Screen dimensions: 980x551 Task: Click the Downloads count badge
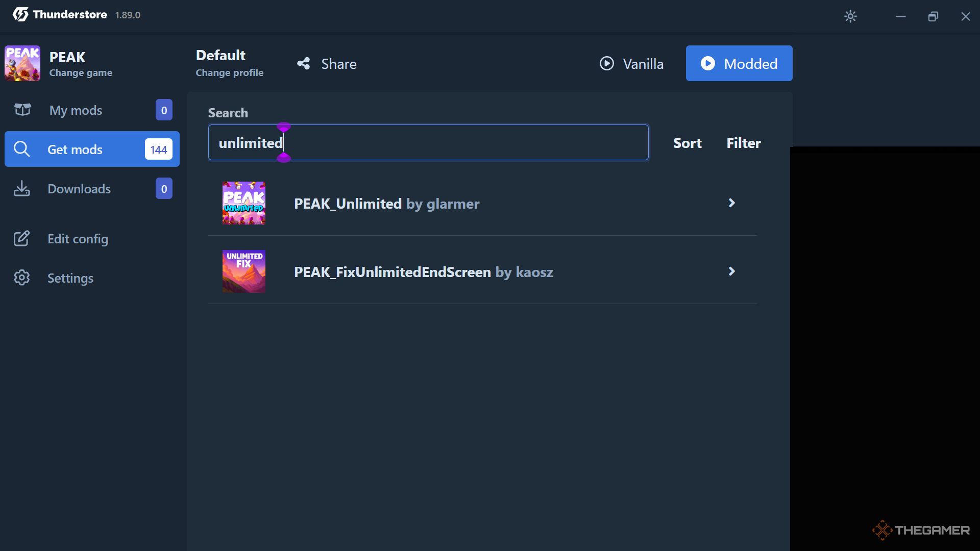tap(164, 188)
